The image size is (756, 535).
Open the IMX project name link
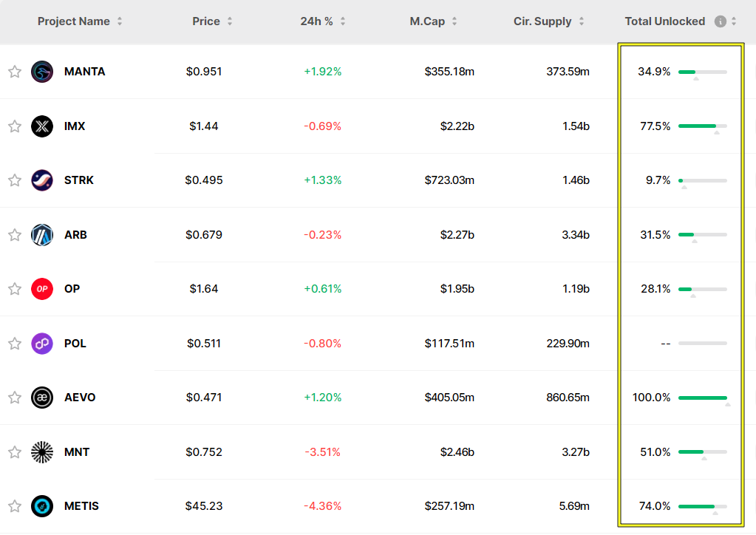pyautogui.click(x=75, y=126)
